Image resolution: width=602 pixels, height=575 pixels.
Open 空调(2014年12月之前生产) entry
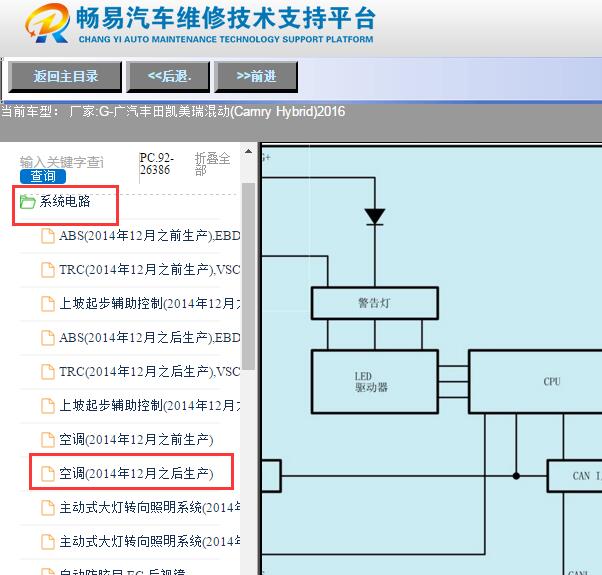(x=136, y=440)
